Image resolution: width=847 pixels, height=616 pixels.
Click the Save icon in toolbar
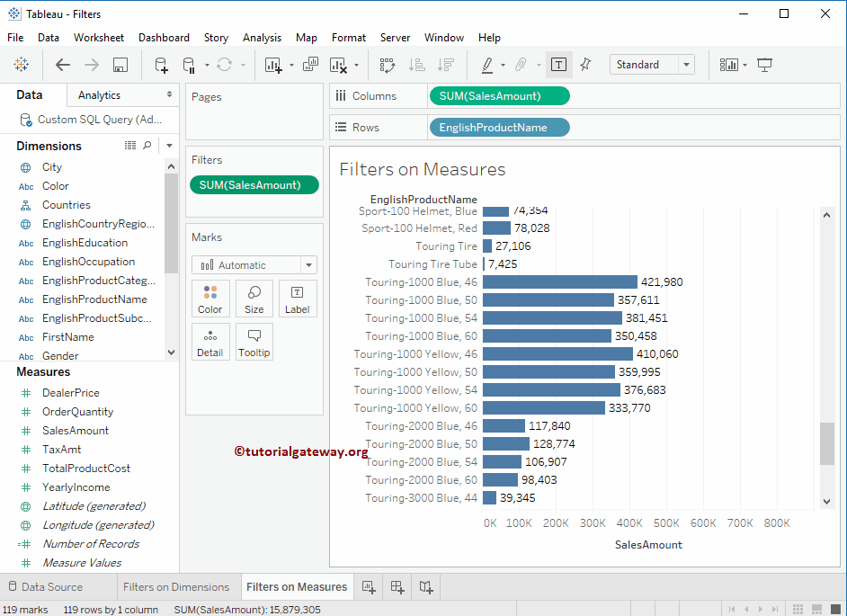[120, 65]
